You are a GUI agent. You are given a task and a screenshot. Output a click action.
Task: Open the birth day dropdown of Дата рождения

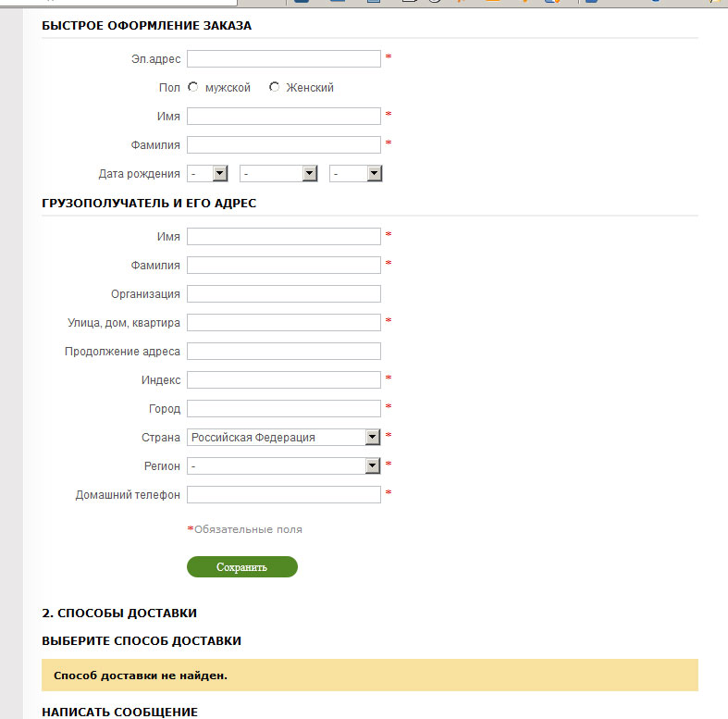point(207,174)
